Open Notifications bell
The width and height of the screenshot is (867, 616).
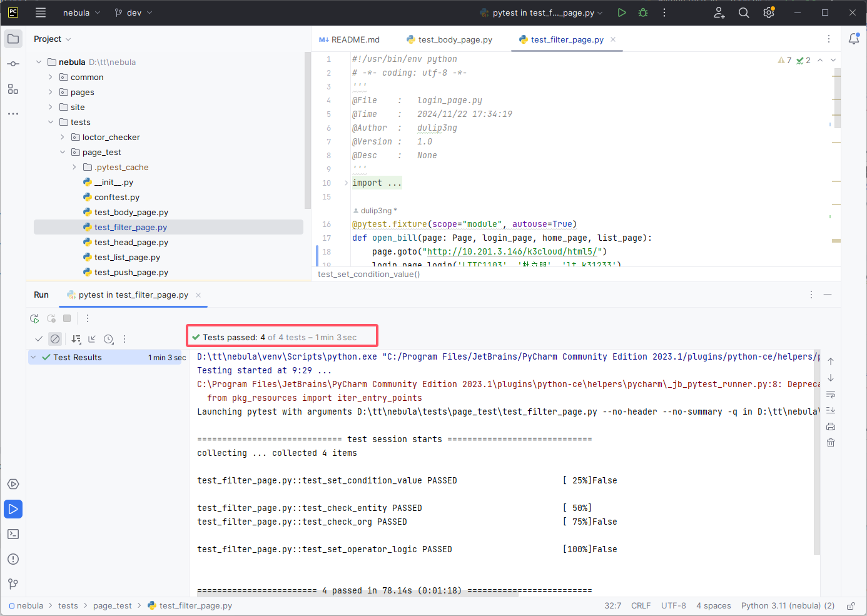point(854,39)
